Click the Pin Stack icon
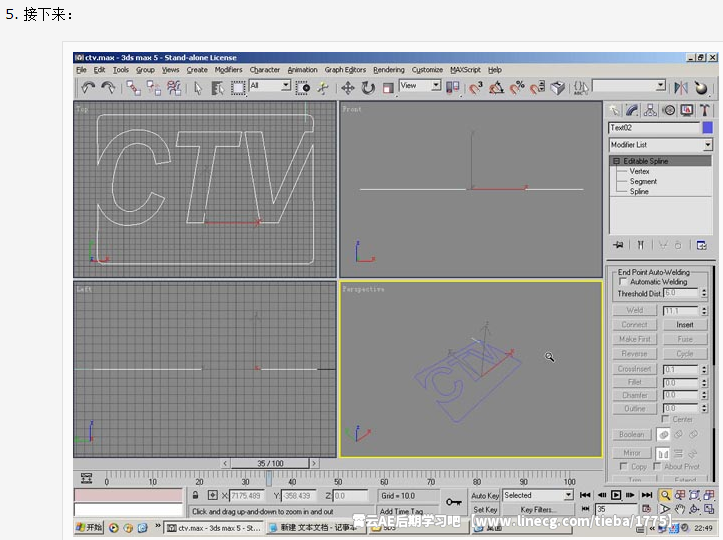The width and height of the screenshot is (723, 540). (618, 245)
